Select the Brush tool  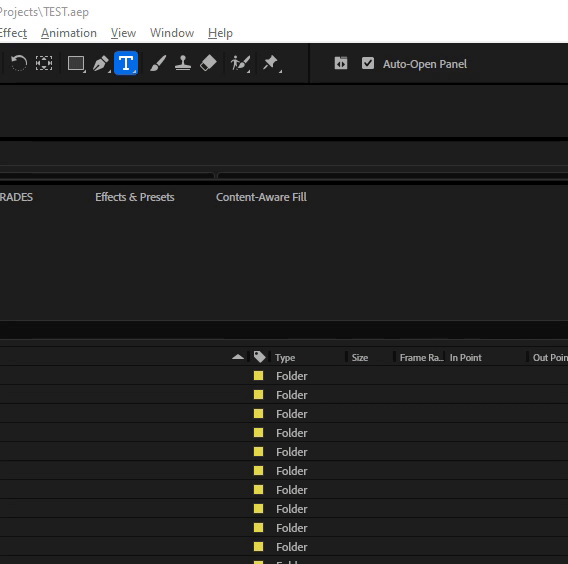tap(158, 63)
